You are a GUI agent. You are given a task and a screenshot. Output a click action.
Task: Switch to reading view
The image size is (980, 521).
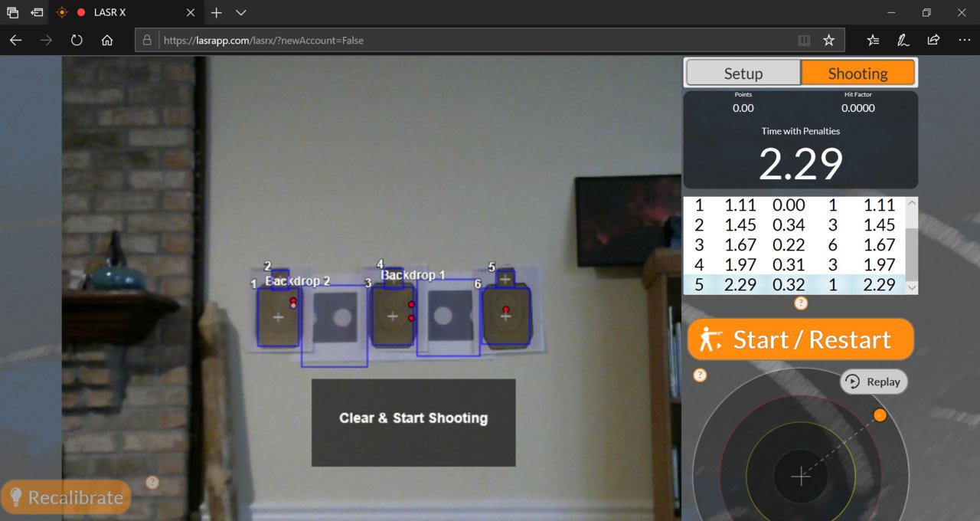click(804, 40)
